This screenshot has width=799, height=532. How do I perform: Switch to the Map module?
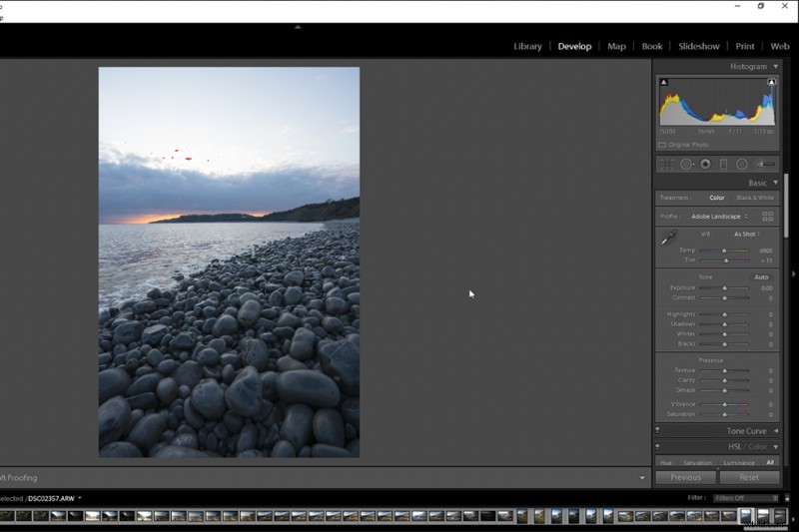click(616, 46)
